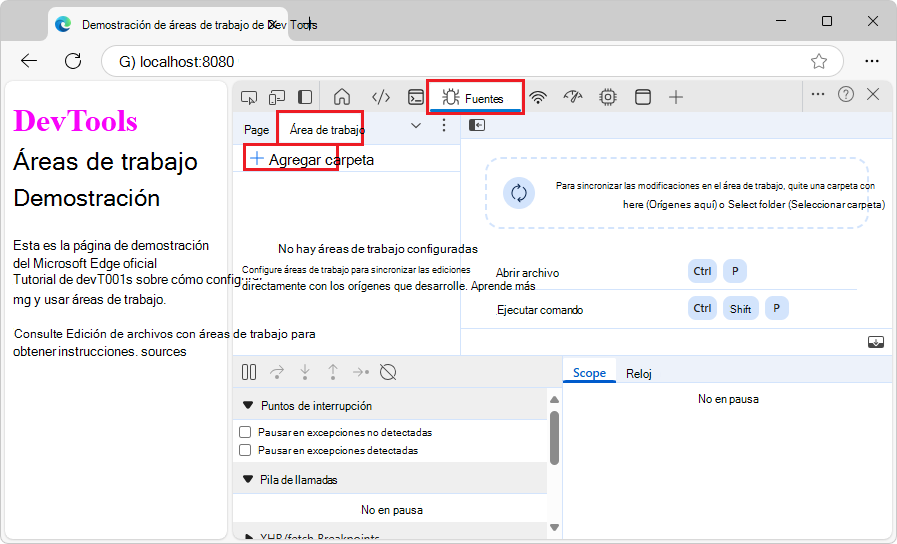Enable Pausar en excepciones no detectadas

click(245, 432)
